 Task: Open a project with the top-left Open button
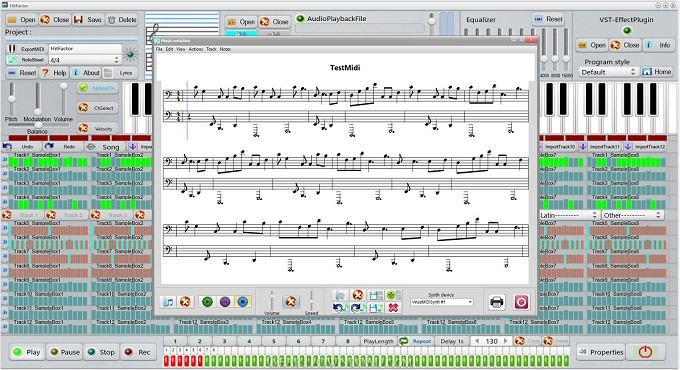[21, 20]
